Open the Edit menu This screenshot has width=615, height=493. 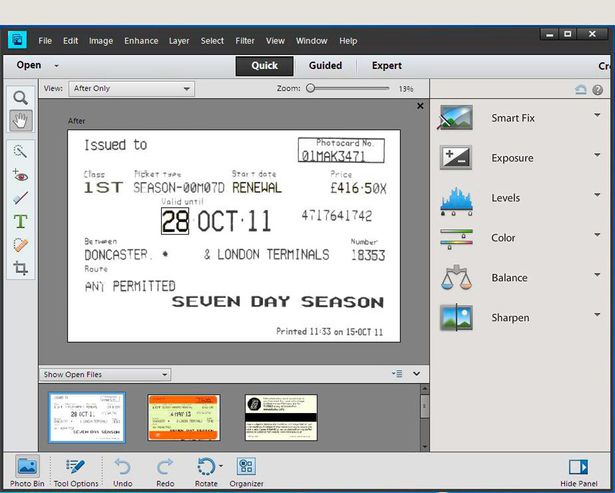tap(71, 41)
